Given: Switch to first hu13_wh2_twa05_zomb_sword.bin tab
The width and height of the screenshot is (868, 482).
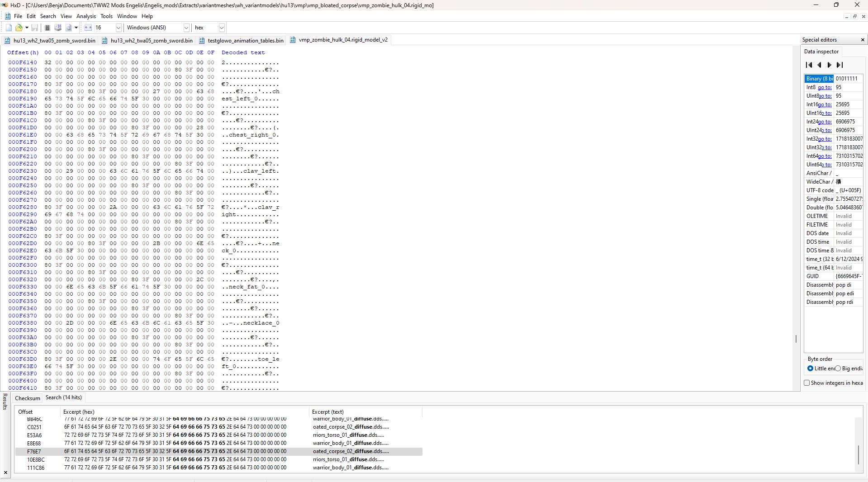Looking at the screenshot, I should [50, 40].
